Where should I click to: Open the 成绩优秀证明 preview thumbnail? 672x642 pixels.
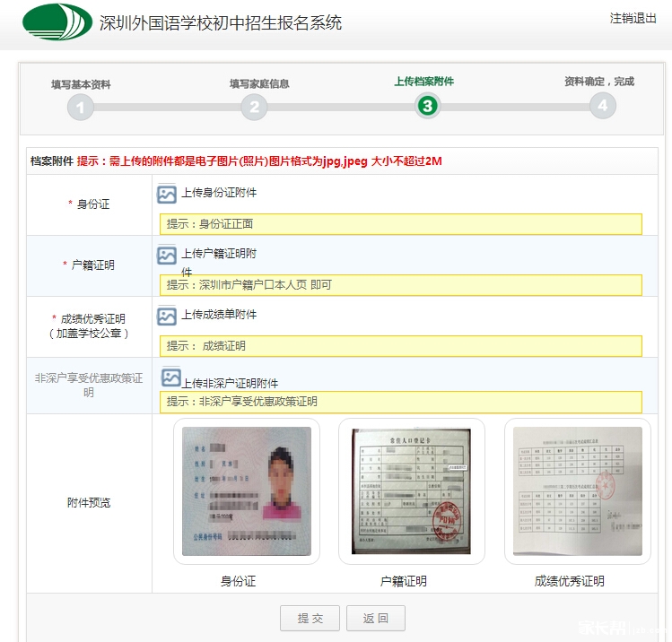577,490
